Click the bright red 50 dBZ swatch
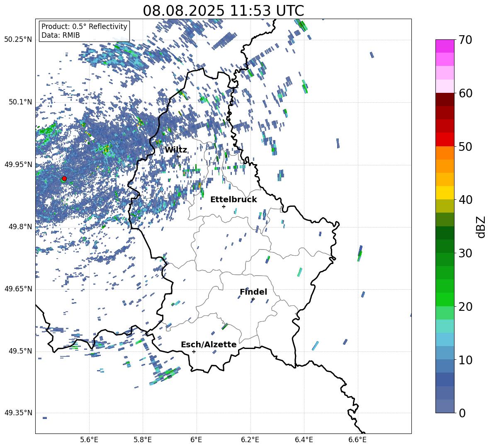Viewport: 491px width, 448px height. [x=445, y=140]
